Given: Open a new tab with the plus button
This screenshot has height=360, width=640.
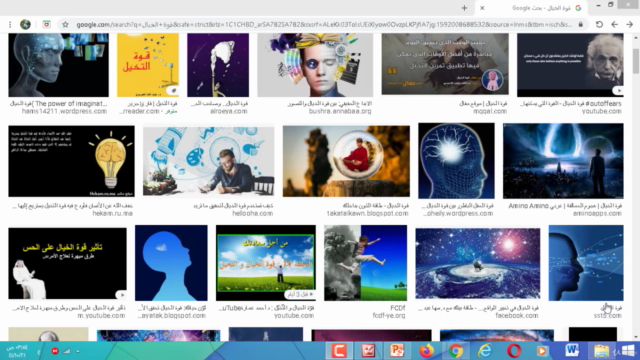Looking at the screenshot, I should [464, 8].
